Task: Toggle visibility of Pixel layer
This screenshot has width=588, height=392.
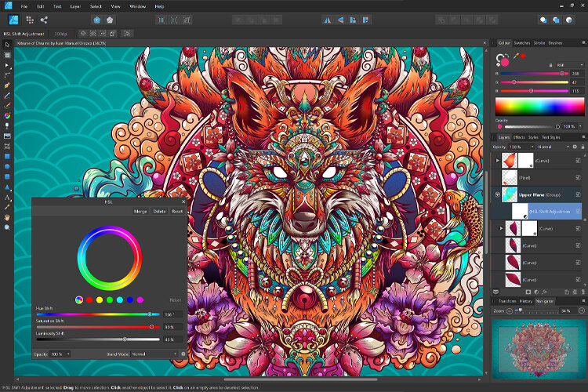Action: pos(579,177)
